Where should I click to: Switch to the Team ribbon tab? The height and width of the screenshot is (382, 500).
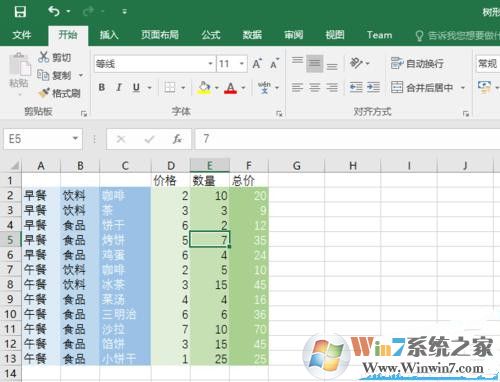click(x=379, y=35)
